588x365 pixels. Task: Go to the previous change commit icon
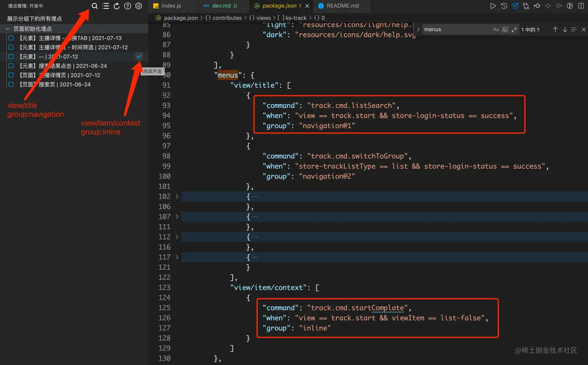click(x=537, y=6)
